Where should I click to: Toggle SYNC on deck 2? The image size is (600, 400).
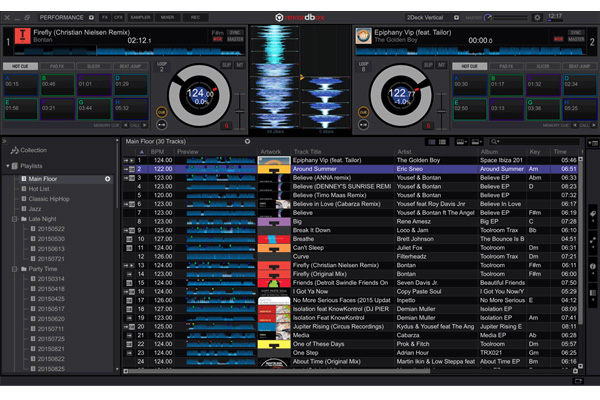click(x=576, y=33)
